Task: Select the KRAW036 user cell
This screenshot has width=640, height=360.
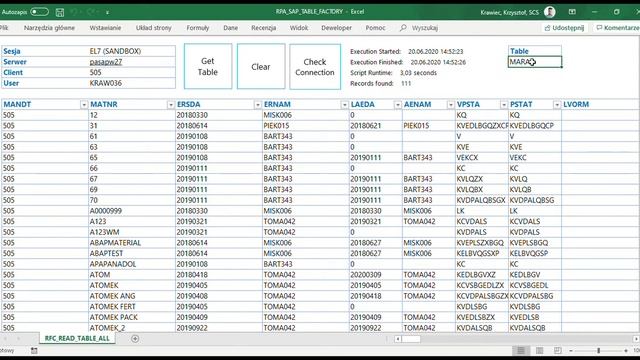Action: point(132,83)
